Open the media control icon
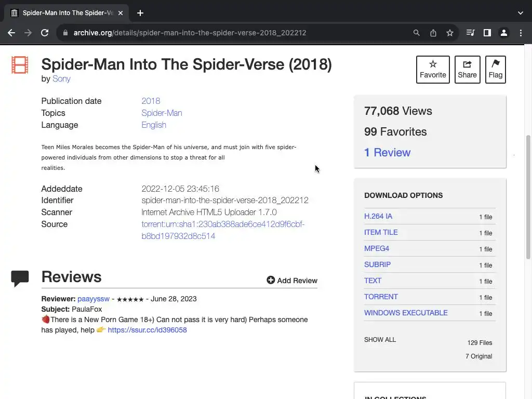This screenshot has height=399, width=532. pos(470,33)
